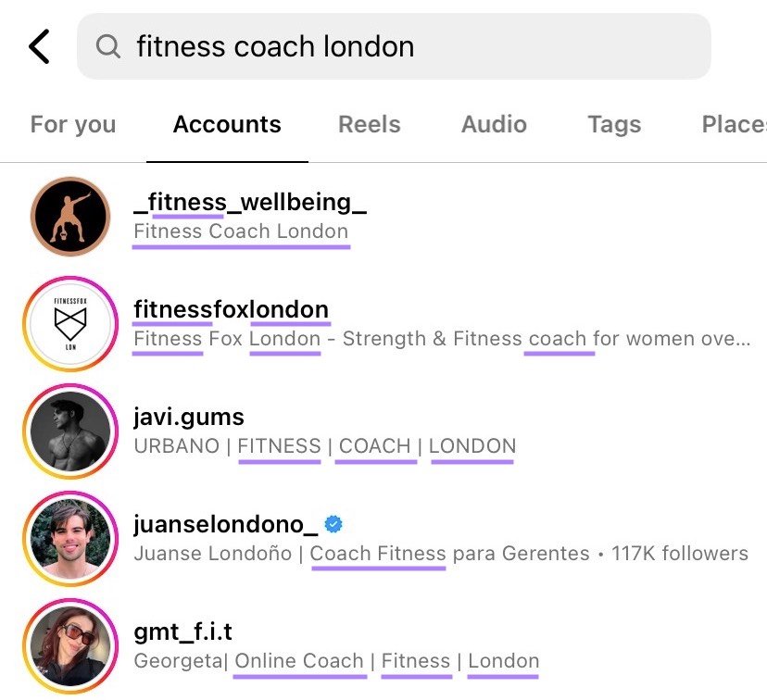Screen dimensions: 767x700
Task: Click javi.gums profile photo
Action: (x=69, y=431)
